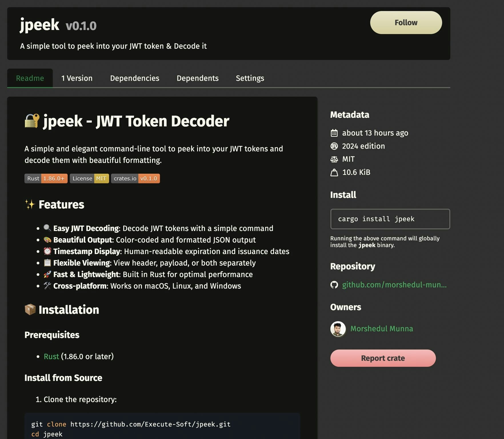
Task: Click the 'MIT' license text in Metadata
Action: coord(348,159)
